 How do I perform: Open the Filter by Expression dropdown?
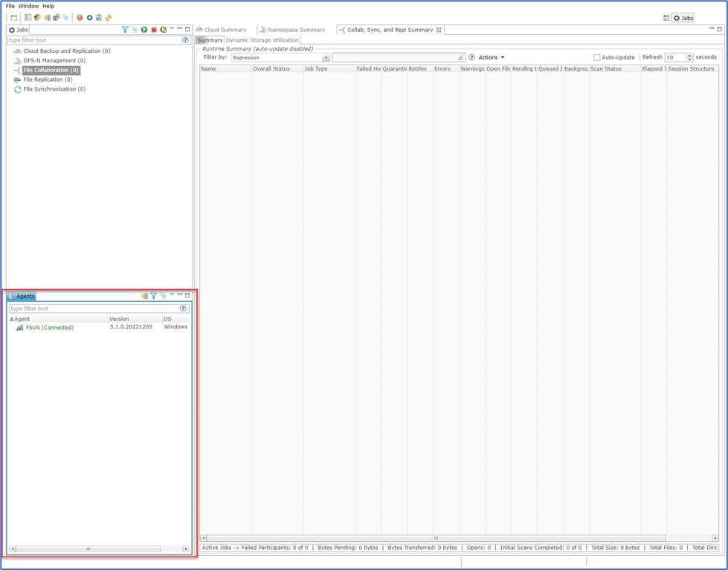pos(326,58)
